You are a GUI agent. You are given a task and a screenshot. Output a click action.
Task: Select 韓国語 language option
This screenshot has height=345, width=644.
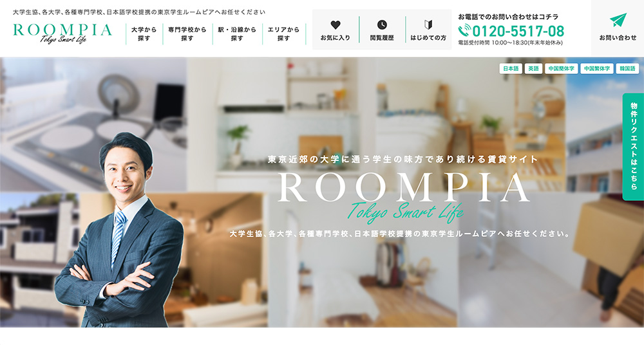click(x=627, y=69)
